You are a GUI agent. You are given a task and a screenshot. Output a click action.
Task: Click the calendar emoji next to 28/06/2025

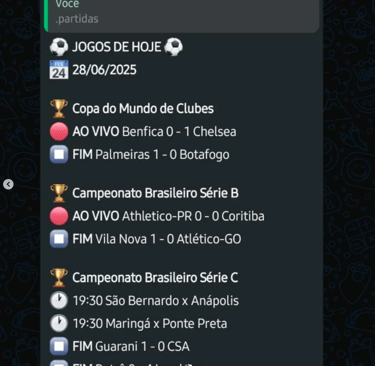59,70
